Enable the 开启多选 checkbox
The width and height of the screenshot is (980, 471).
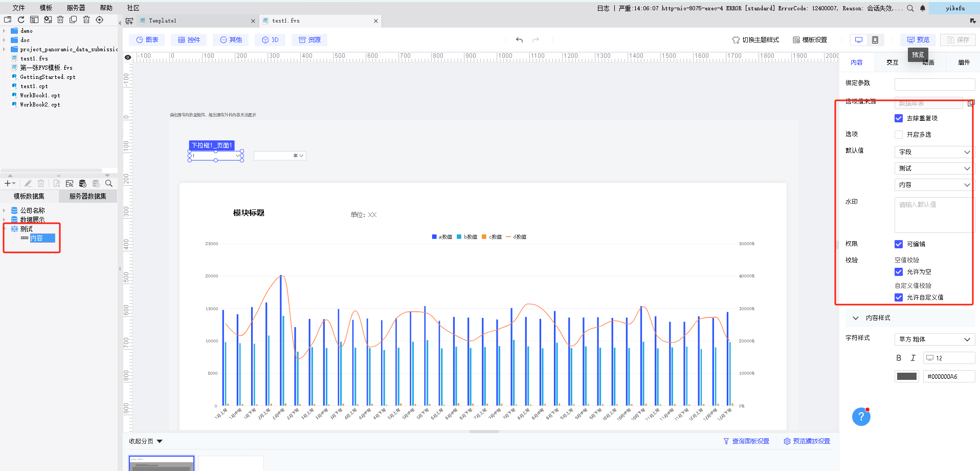coord(899,135)
